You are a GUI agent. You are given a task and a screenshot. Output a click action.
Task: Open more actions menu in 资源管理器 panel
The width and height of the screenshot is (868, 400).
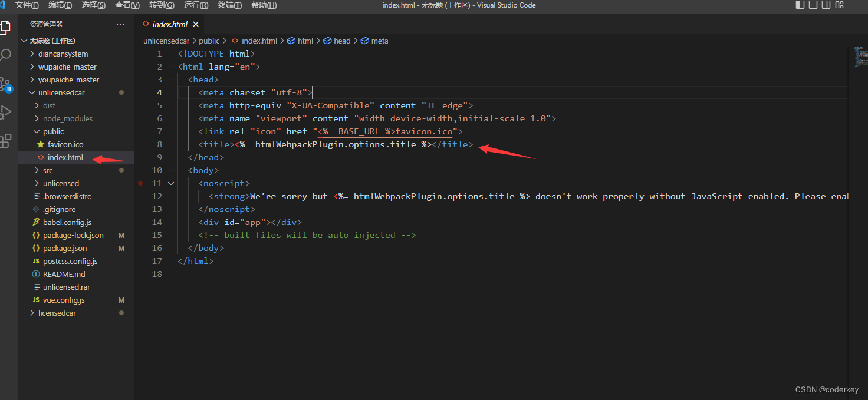pyautogui.click(x=120, y=24)
